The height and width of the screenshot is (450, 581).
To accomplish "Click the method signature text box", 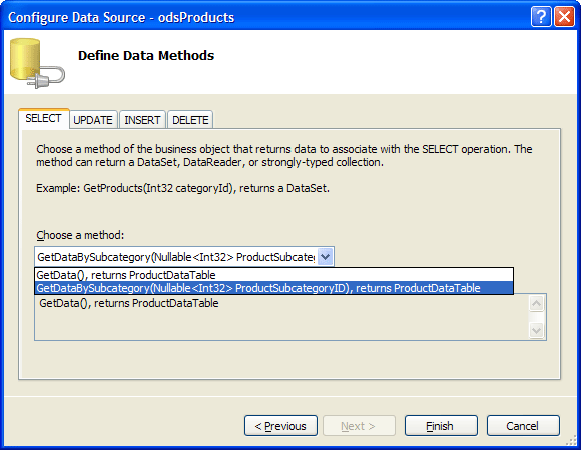I will 282,317.
